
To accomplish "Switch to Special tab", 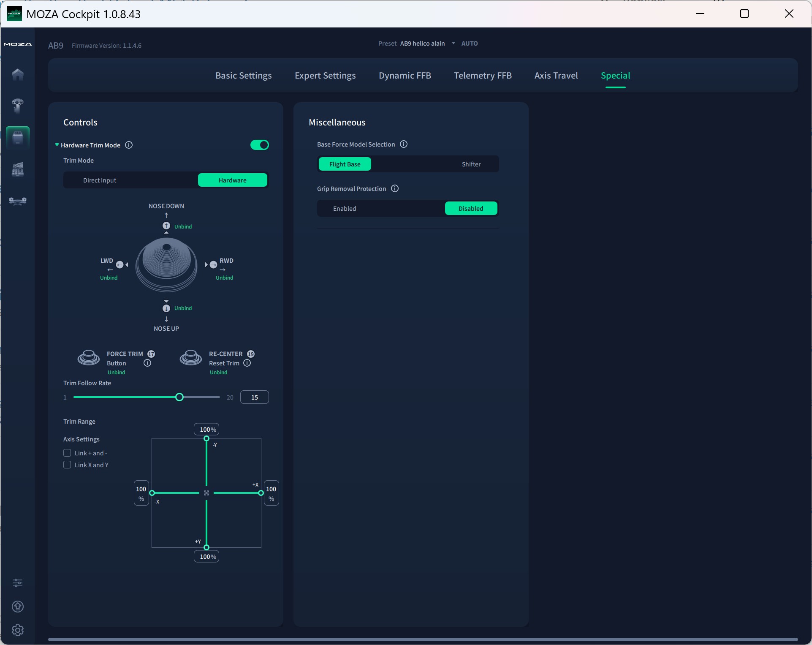I will click(x=616, y=75).
